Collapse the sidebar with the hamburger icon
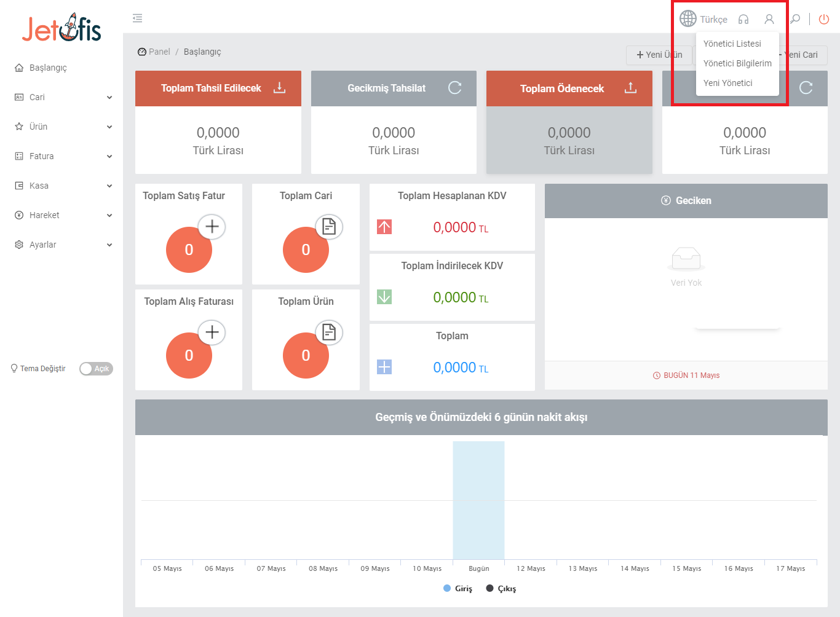Screen dimensions: 840x617 pyautogui.click(x=138, y=18)
